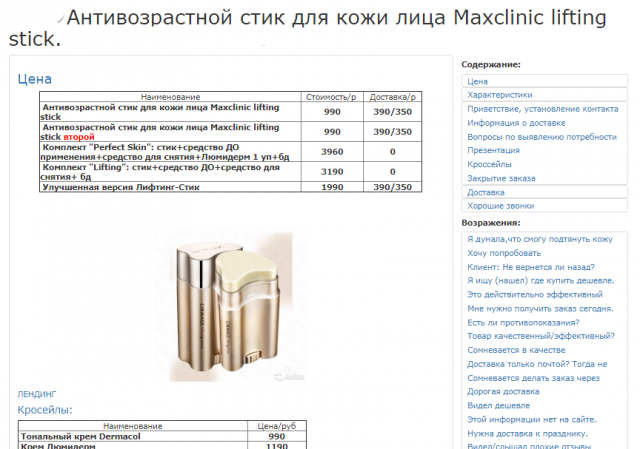Image resolution: width=640 pixels, height=449 pixels.
Task: Open objection Доставка только почтой? Тогда не
Action: pos(537,364)
